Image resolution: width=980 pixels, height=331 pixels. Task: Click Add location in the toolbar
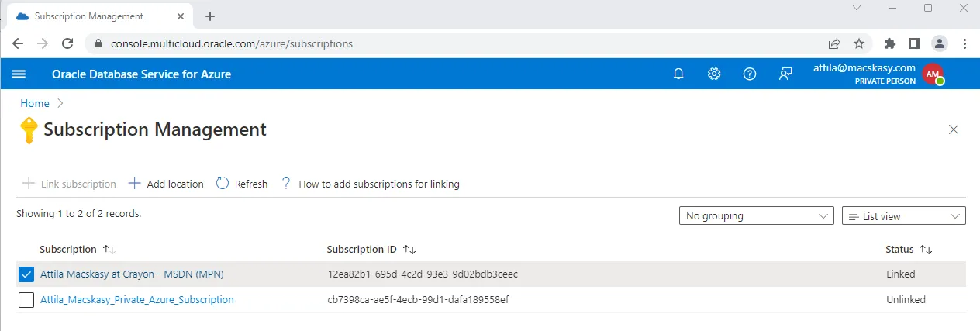pos(166,184)
